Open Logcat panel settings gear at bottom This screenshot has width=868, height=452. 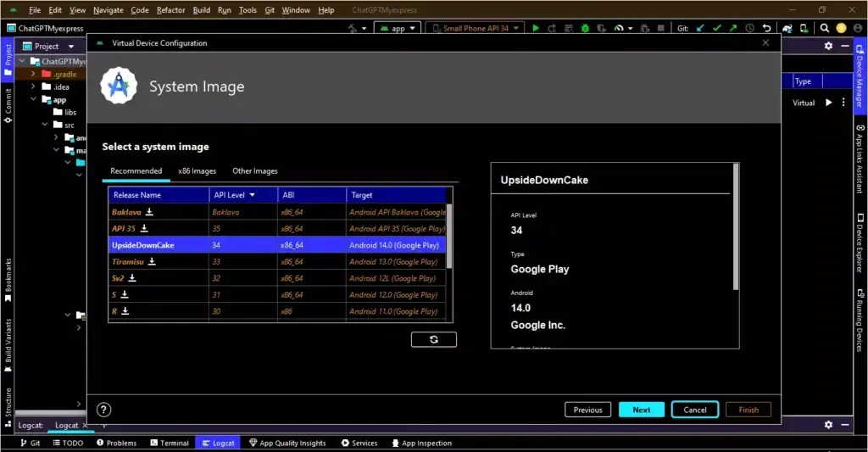(828, 424)
